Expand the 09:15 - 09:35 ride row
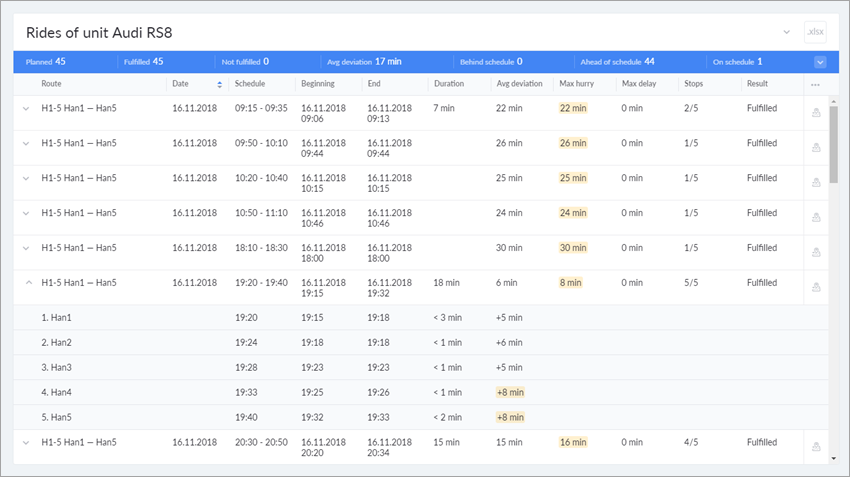The height and width of the screenshot is (477, 850). (x=27, y=108)
